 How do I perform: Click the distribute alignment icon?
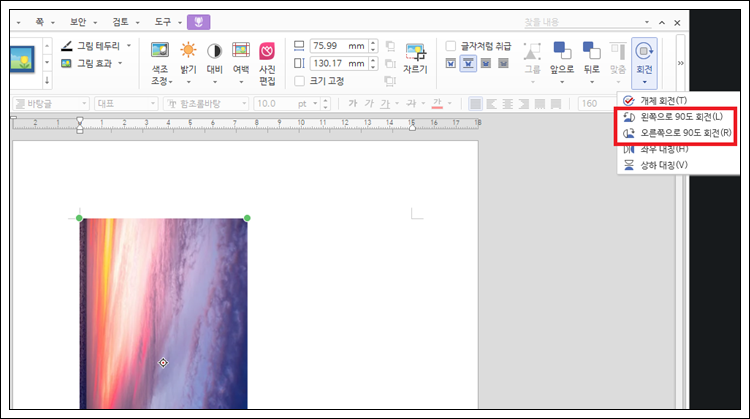pyautogui.click(x=540, y=103)
